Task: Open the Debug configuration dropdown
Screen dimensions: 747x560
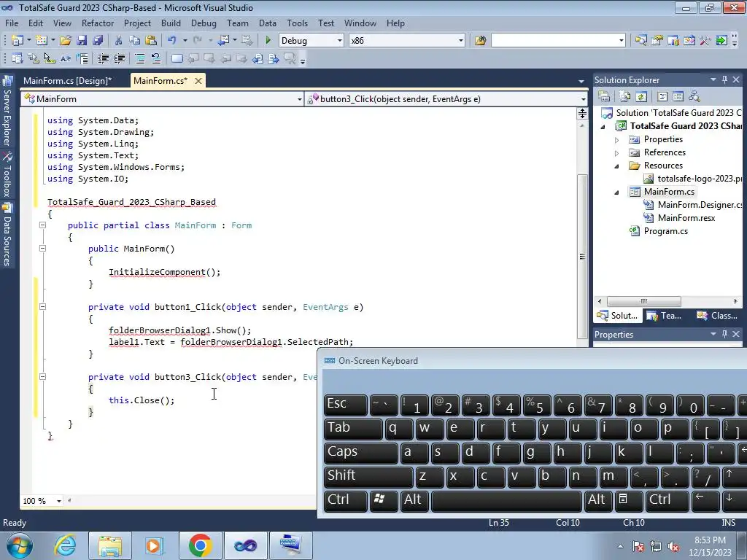Action: (340, 41)
